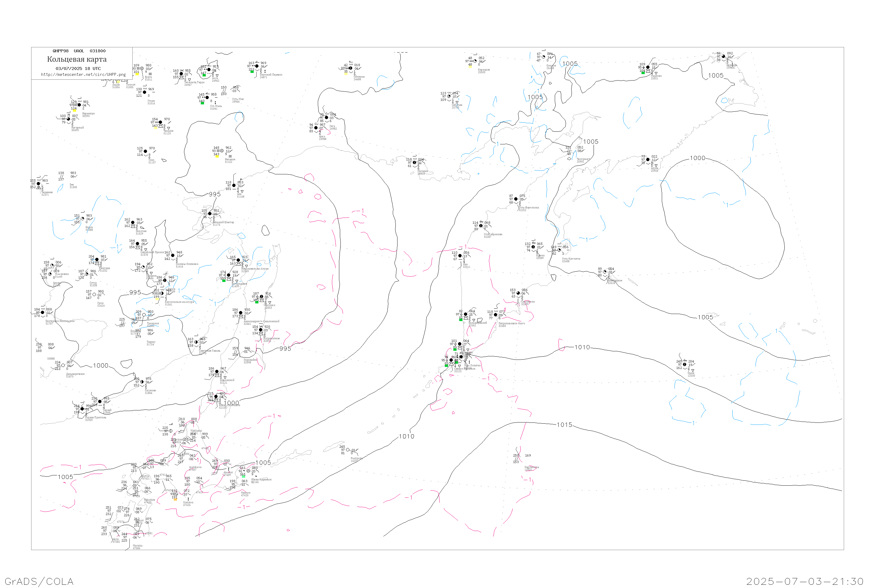This screenshot has height=588, width=882.
Task: Click the station marker at Петропавловск-Камч
Action: pyautogui.click(x=496, y=315)
